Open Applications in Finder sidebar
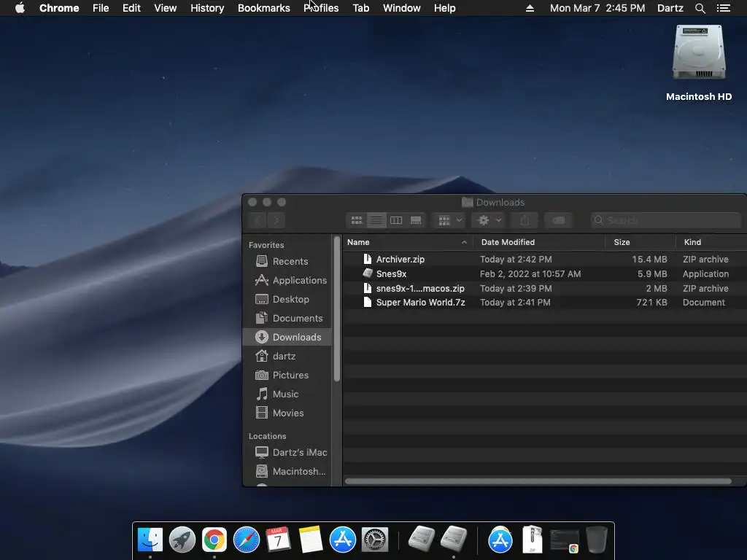The image size is (747, 560). [287, 280]
